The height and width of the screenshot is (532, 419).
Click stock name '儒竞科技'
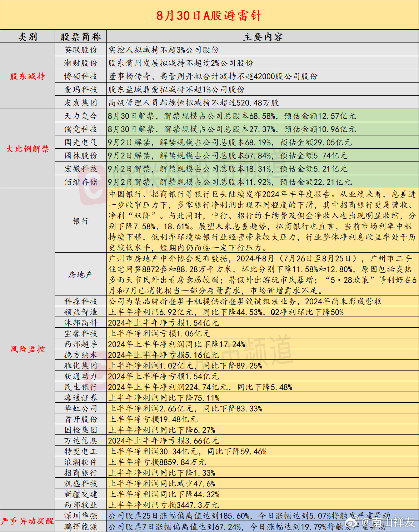[x=81, y=129]
